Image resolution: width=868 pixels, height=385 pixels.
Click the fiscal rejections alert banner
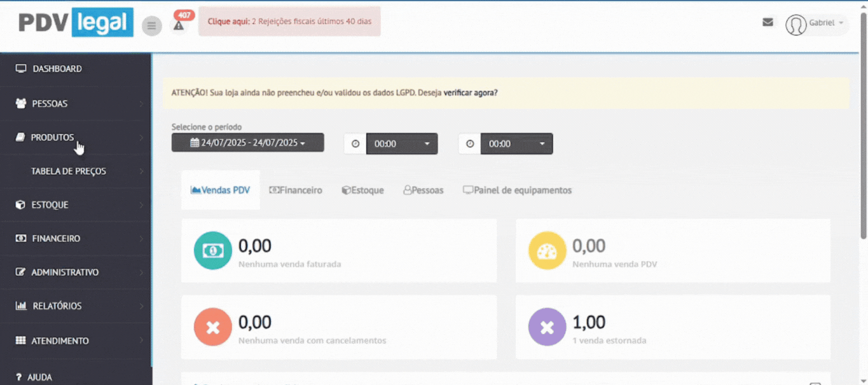pos(289,22)
